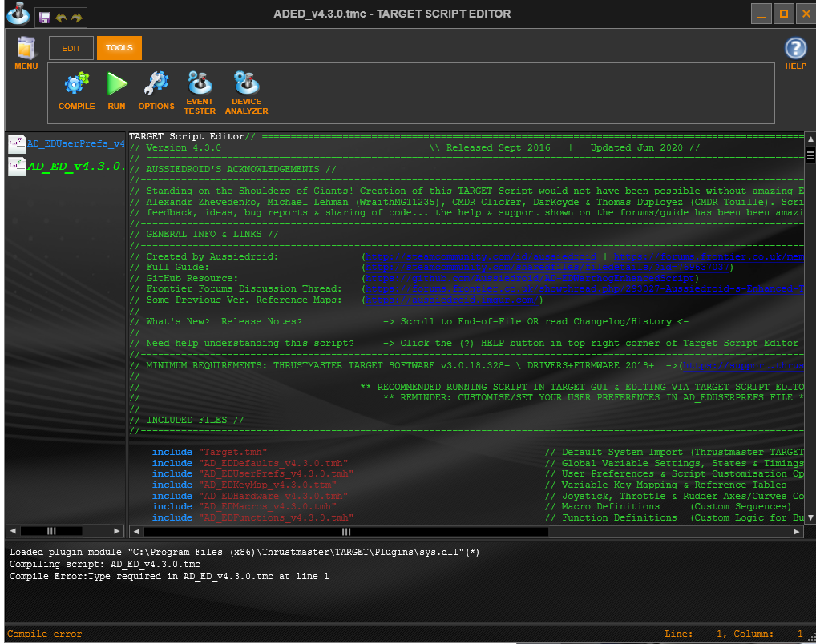Click the include "AD_EDMacros_v4.3.0.tmh" line
Screen dimensions: 816x644
pos(244,507)
